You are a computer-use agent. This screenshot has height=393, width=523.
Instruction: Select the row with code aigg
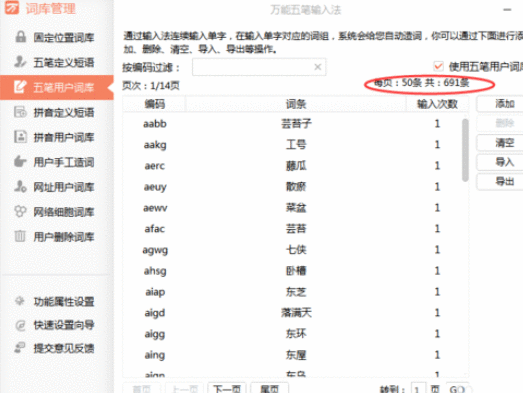coord(293,334)
